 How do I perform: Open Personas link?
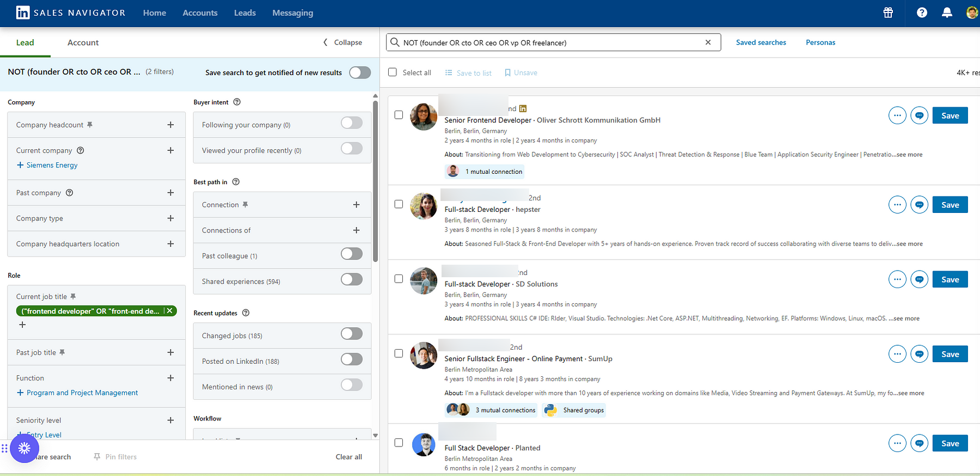click(820, 42)
